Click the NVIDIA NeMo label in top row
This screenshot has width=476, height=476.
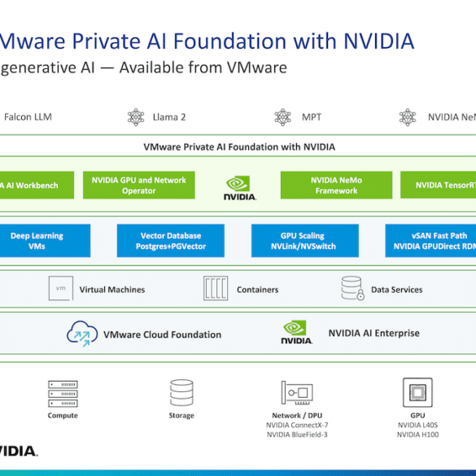452,117
